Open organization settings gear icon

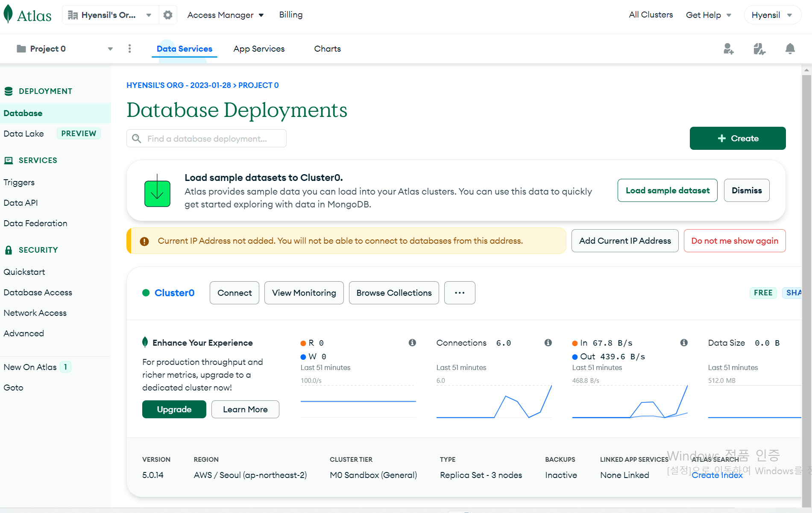tap(168, 15)
